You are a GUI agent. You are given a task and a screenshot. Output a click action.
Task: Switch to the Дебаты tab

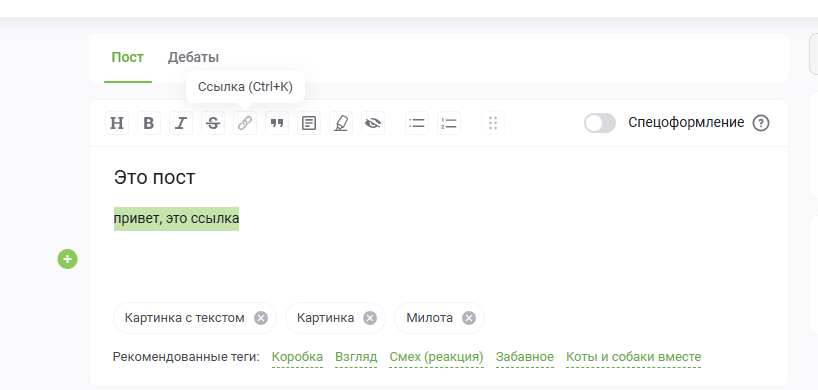tap(194, 57)
